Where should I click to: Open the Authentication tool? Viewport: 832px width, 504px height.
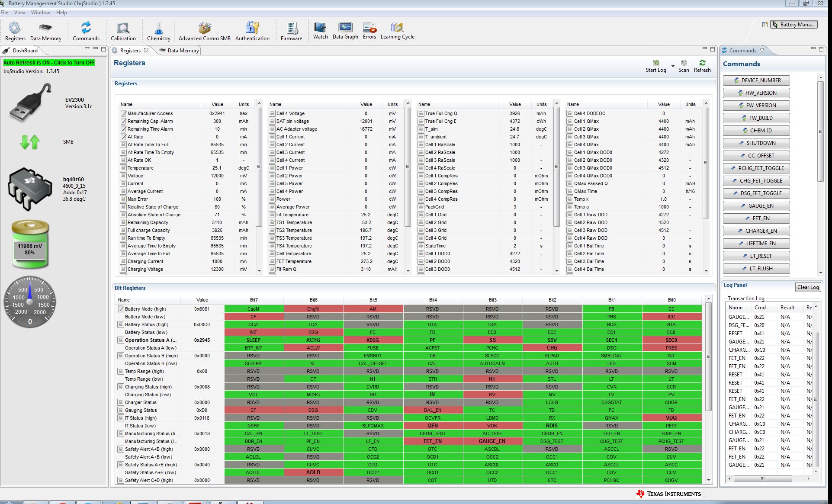252,31
